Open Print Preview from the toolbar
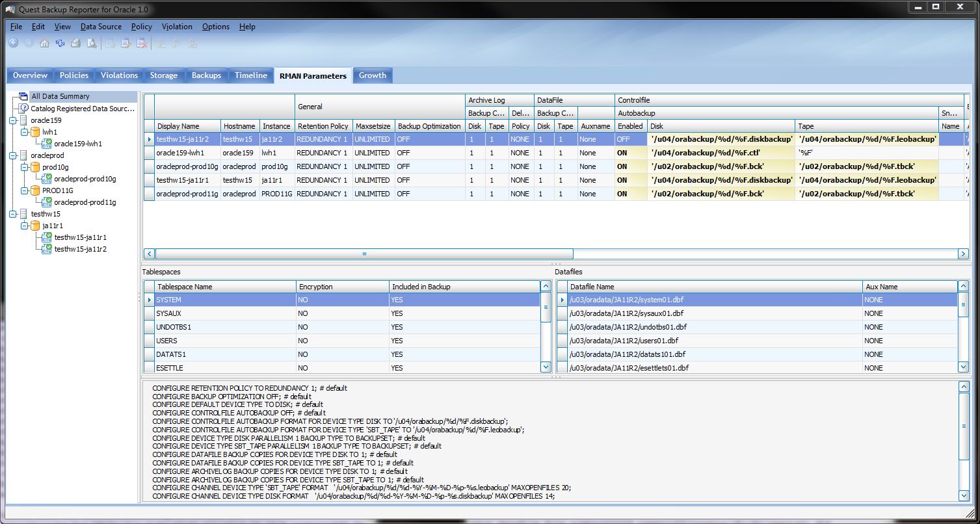 [92, 44]
